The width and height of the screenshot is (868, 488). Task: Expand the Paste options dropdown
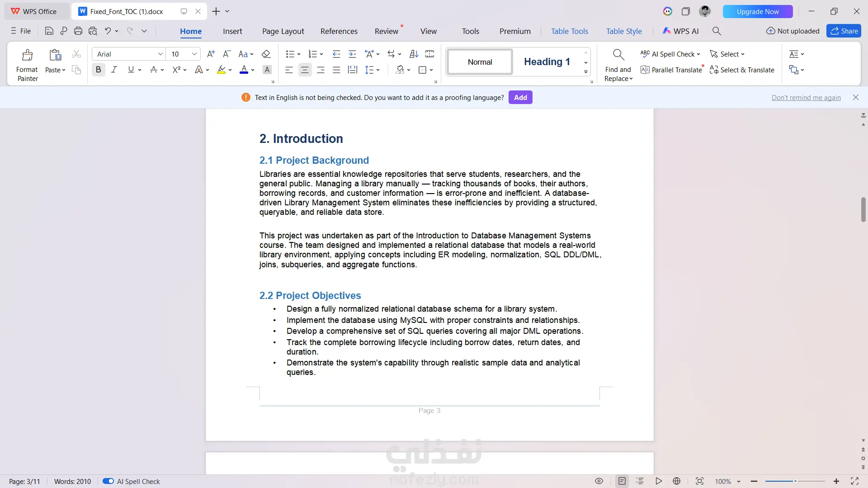click(x=64, y=70)
